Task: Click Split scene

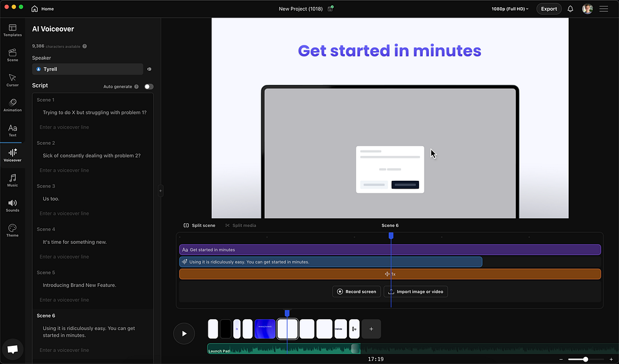Action: click(x=199, y=225)
